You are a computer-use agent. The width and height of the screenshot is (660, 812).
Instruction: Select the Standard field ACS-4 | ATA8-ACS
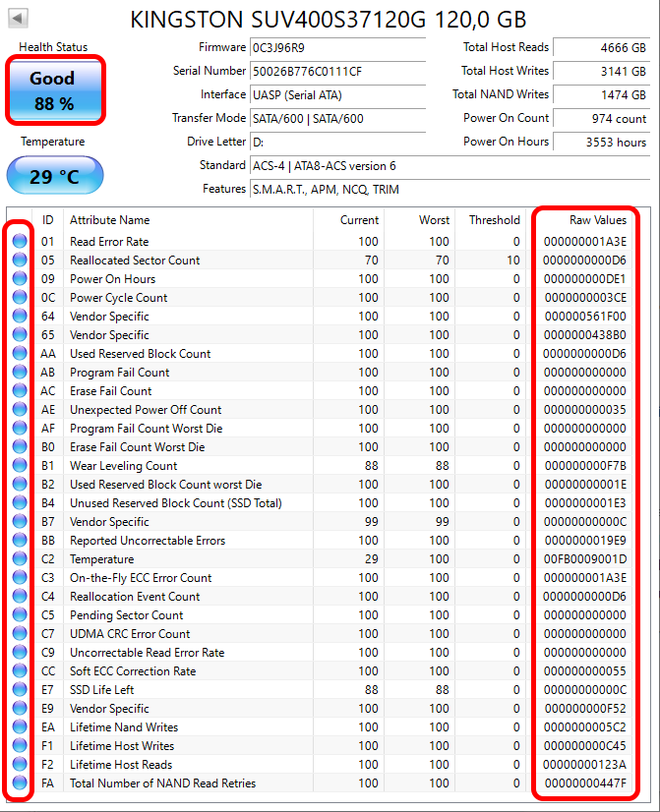pyautogui.click(x=450, y=166)
